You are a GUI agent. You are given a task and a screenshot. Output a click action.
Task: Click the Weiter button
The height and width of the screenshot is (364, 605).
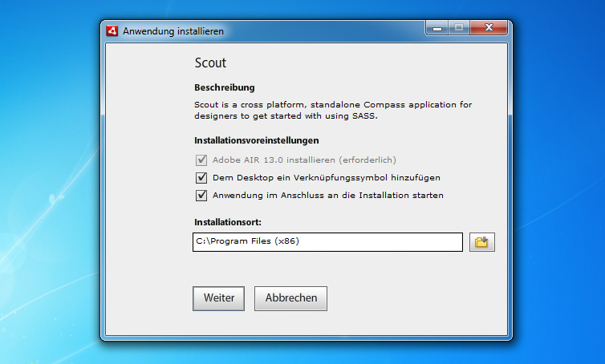(219, 298)
